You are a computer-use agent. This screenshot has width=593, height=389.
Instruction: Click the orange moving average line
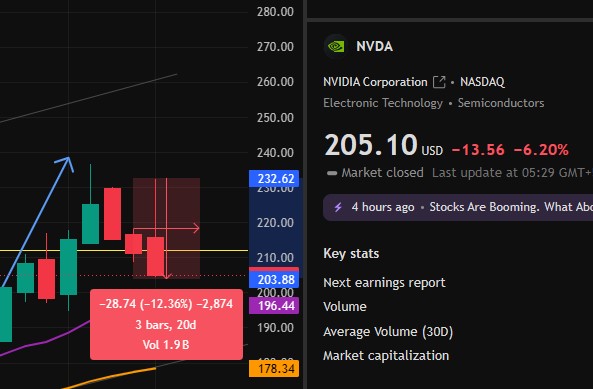110,377
